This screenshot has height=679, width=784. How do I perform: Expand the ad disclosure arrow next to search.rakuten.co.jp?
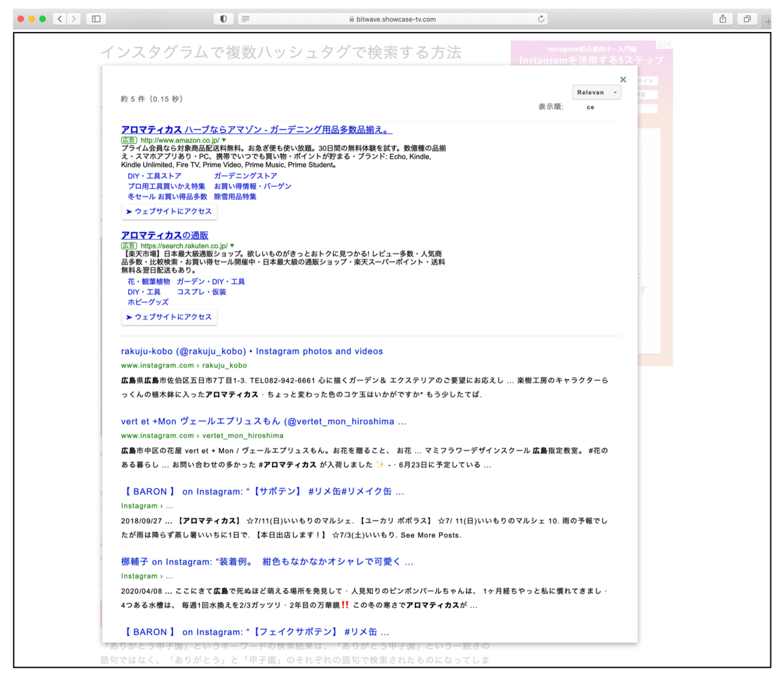pos(232,245)
